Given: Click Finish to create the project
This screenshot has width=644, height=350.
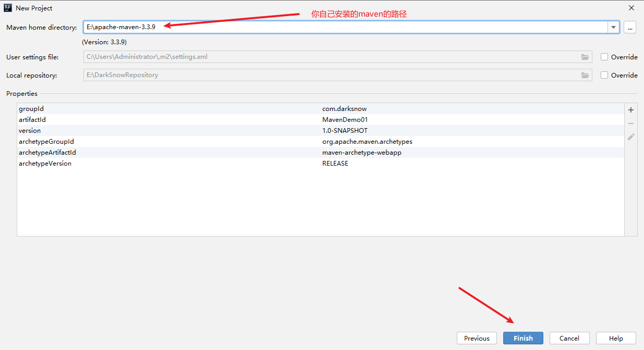Looking at the screenshot, I should click(x=523, y=338).
